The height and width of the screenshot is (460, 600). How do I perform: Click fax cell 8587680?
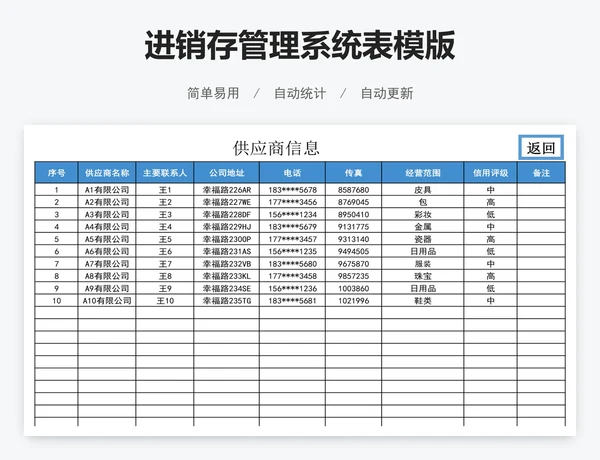[353, 190]
